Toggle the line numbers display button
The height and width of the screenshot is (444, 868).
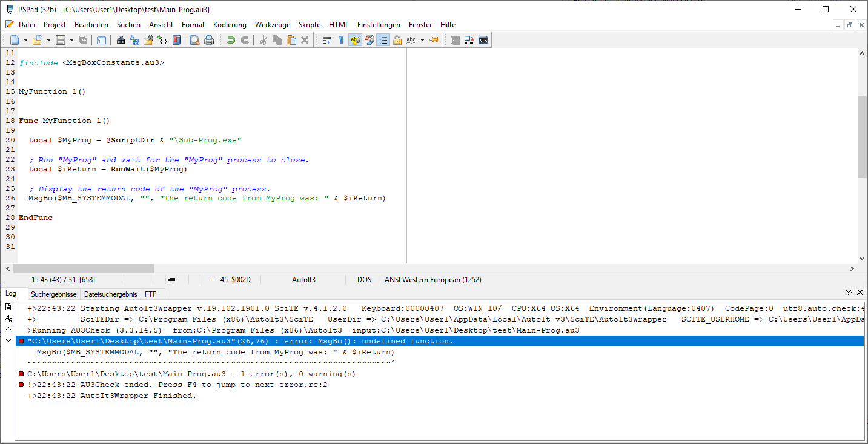click(x=383, y=41)
